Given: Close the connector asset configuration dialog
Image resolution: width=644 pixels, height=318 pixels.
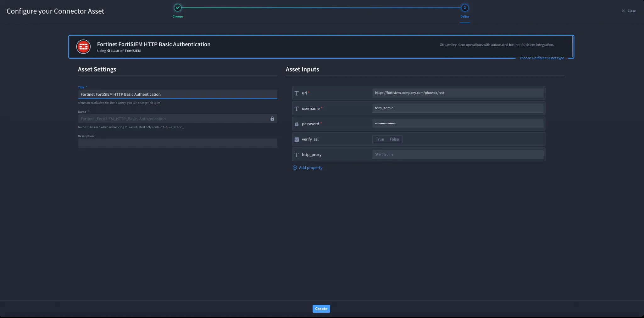Looking at the screenshot, I should 629,11.
